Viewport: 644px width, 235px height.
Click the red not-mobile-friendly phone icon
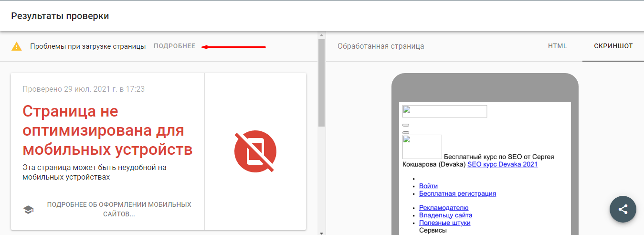click(255, 151)
